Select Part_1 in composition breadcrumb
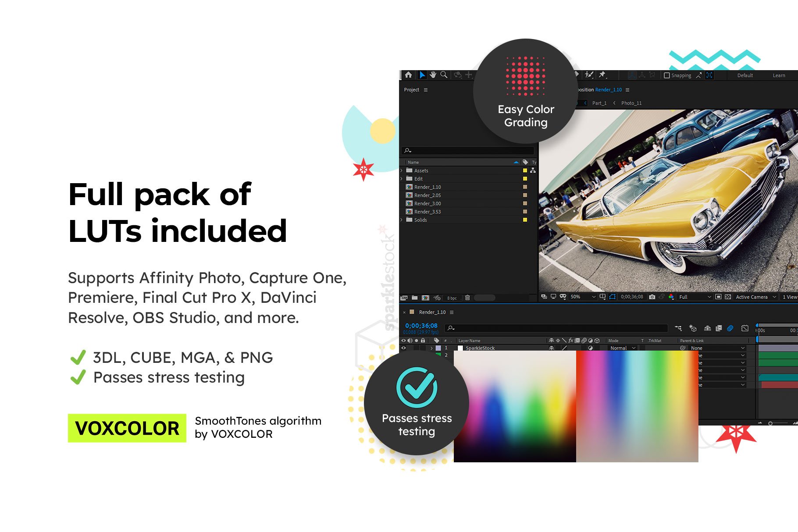This screenshot has height=532, width=798. pyautogui.click(x=599, y=103)
